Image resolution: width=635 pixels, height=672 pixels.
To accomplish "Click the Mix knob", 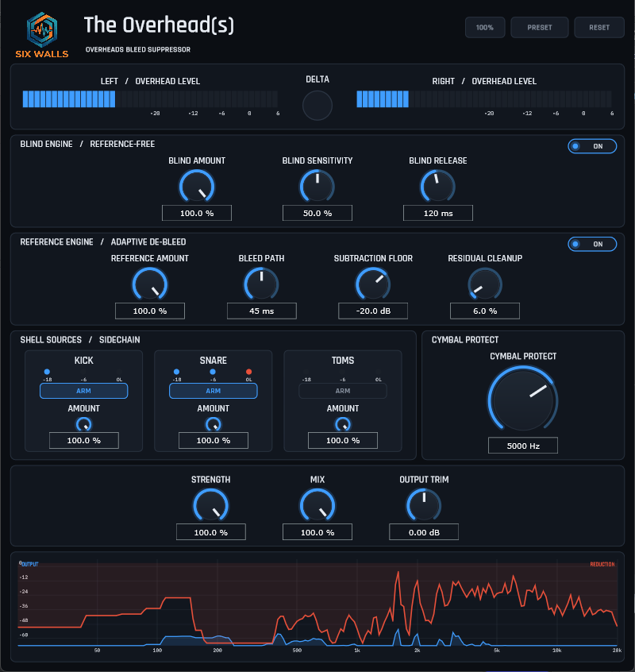I will click(x=317, y=505).
